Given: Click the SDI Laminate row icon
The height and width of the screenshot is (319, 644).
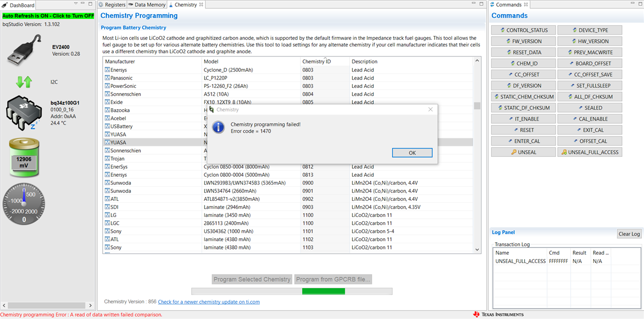Looking at the screenshot, I should 107,207.
